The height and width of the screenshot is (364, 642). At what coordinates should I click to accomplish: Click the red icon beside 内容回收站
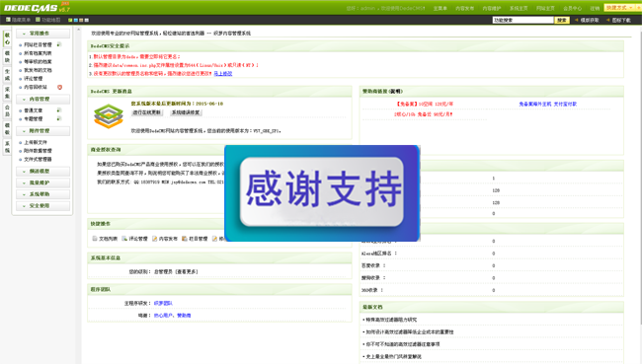coord(60,87)
